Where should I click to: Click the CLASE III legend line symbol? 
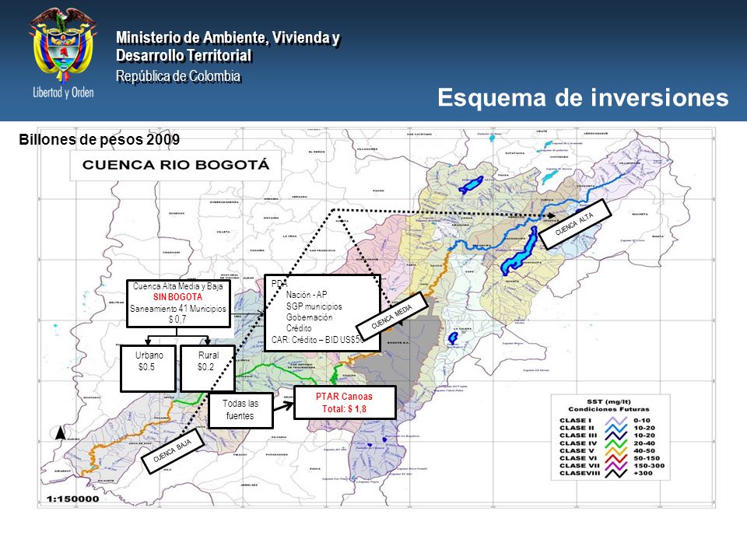point(615,436)
